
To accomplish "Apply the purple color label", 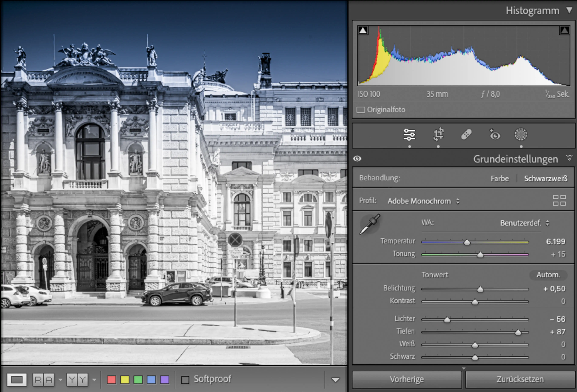I will coord(165,380).
